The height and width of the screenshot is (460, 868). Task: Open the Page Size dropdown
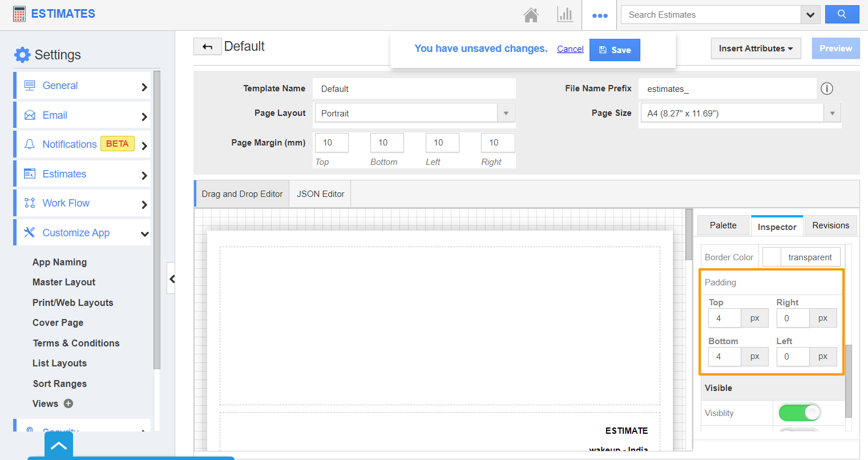(x=832, y=112)
